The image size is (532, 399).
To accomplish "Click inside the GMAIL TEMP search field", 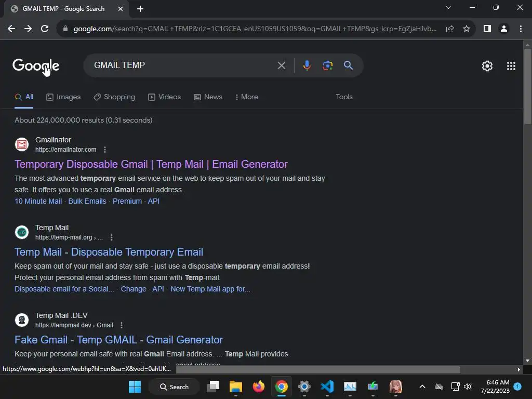I will coord(183,65).
